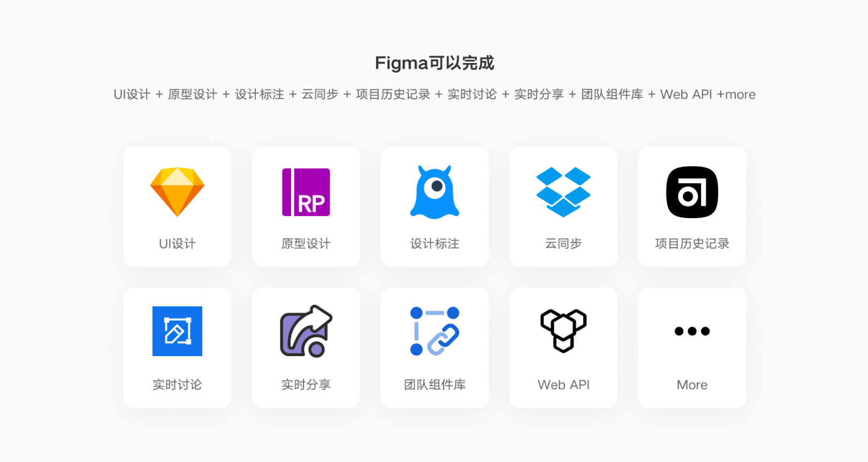868x462 pixels.
Task: Click the purple Axure RP icon
Action: (306, 192)
